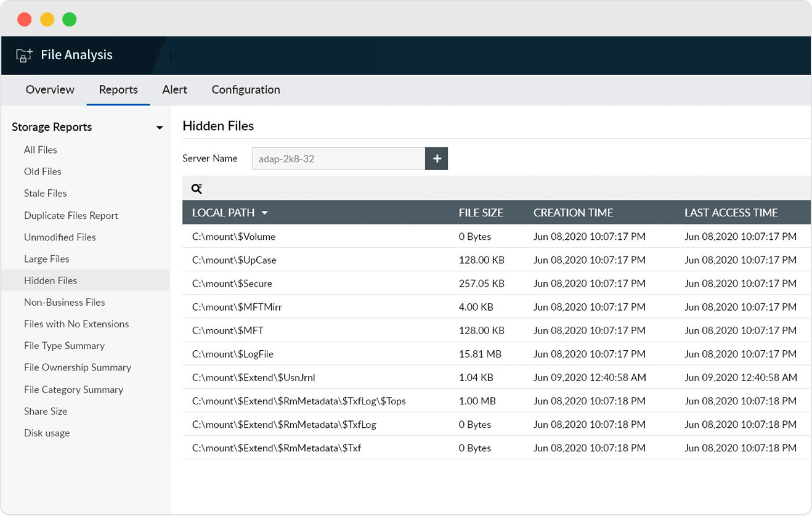Open the Configuration tab

pos(245,90)
